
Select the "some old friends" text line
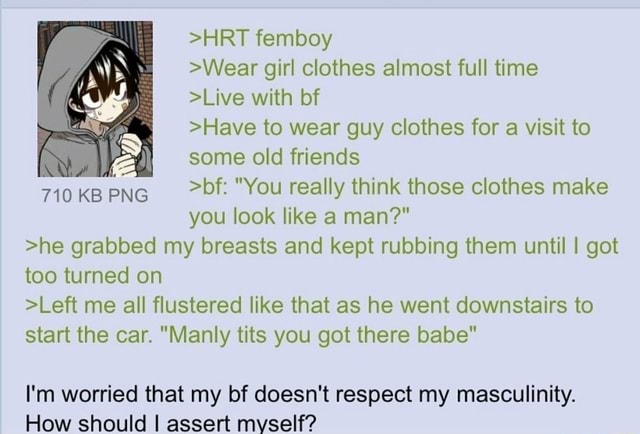click(x=274, y=157)
